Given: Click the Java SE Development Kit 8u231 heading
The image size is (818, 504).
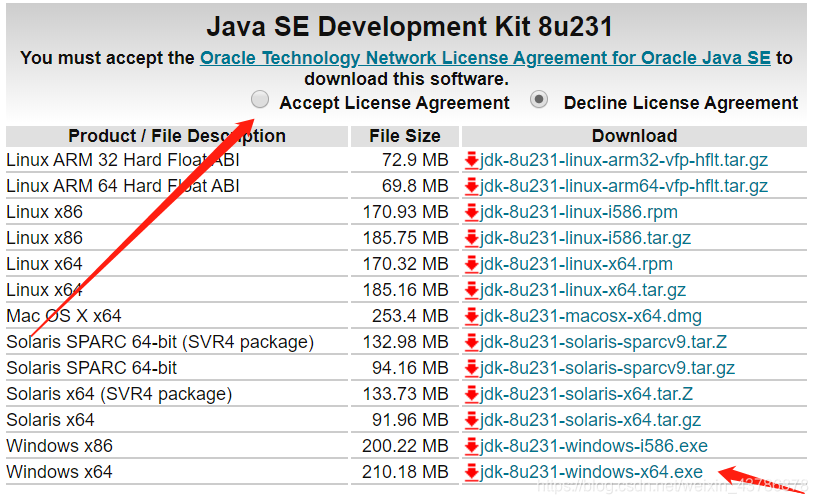Looking at the screenshot, I should click(410, 27).
